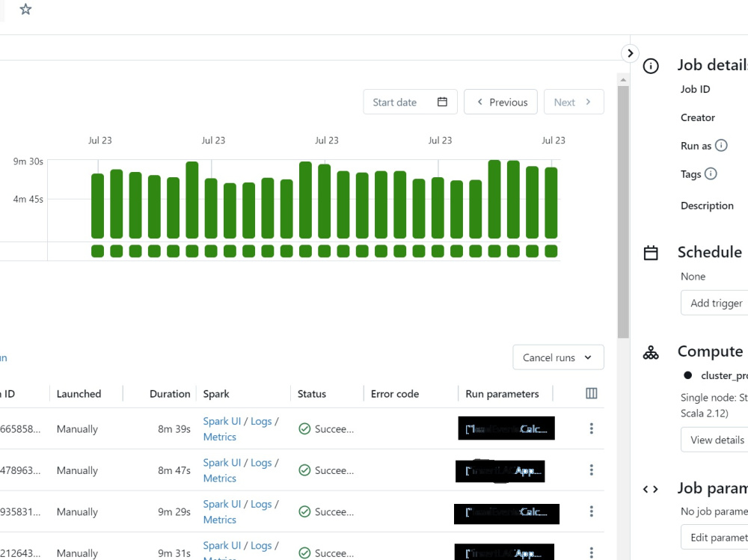748x560 pixels.
Task: Open Logs for the 8m 39s run
Action: pos(261,421)
